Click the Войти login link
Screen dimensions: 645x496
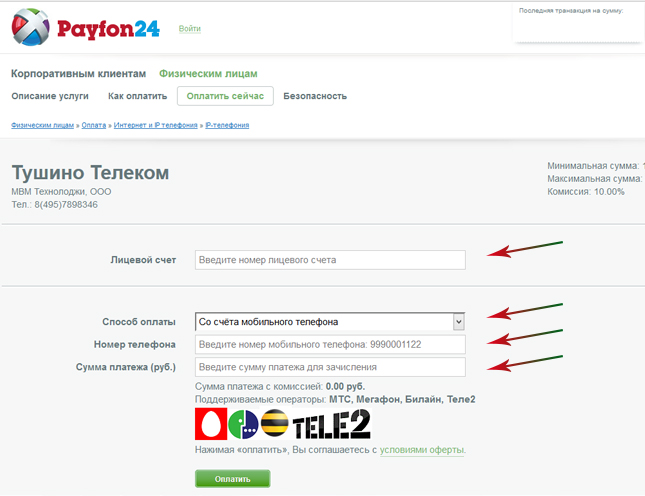point(190,28)
